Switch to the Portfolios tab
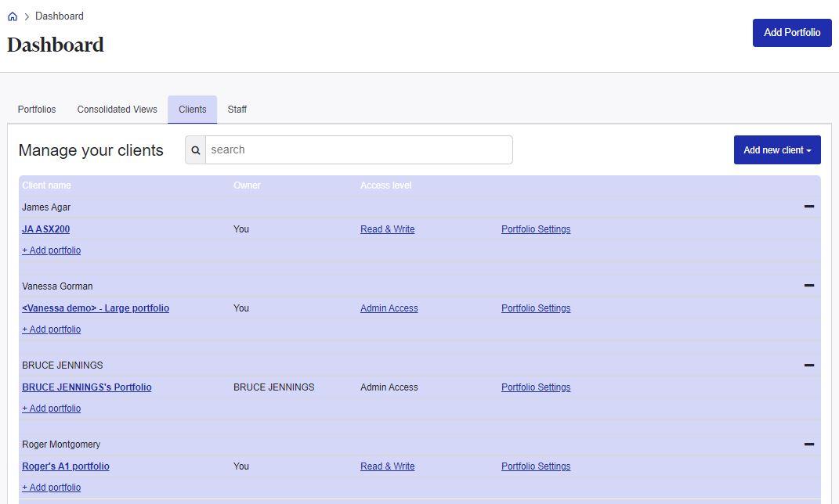 click(x=37, y=109)
